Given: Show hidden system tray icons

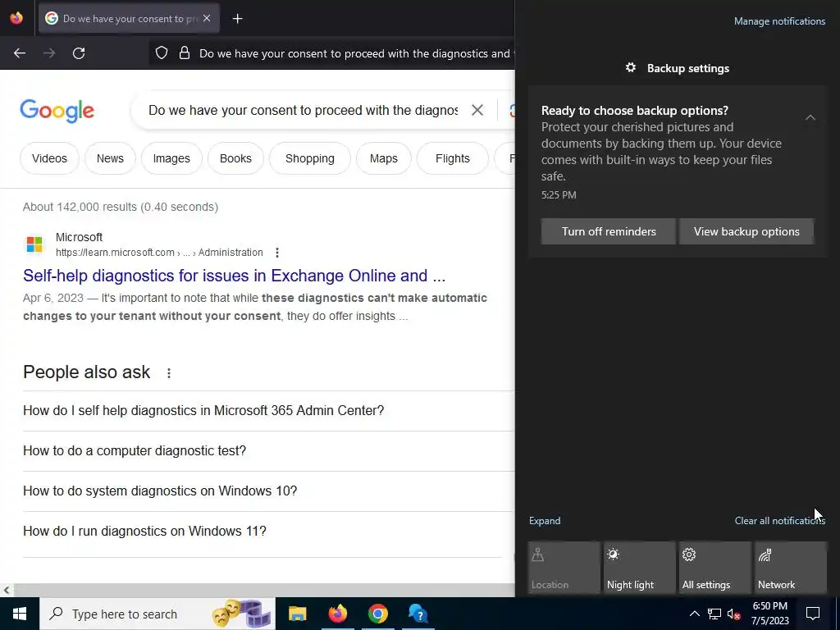Looking at the screenshot, I should [694, 614].
